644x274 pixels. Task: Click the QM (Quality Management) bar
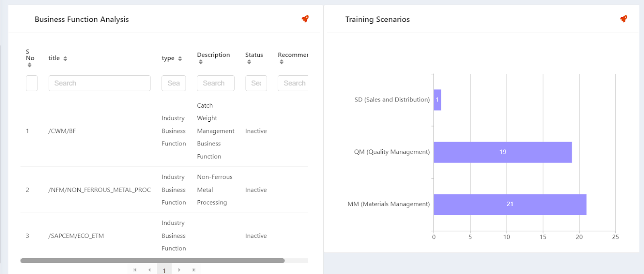pos(502,152)
